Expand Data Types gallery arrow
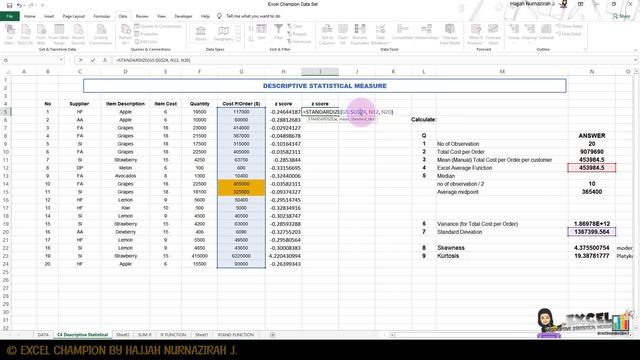The image size is (640, 360). coord(238,39)
